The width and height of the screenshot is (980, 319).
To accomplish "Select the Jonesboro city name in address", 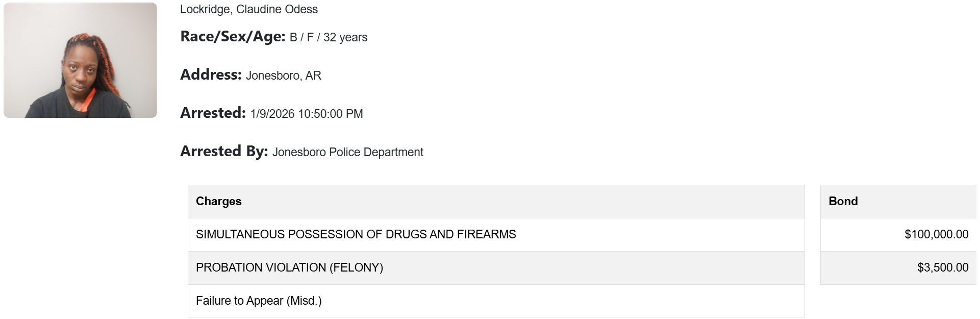I will coord(273,76).
